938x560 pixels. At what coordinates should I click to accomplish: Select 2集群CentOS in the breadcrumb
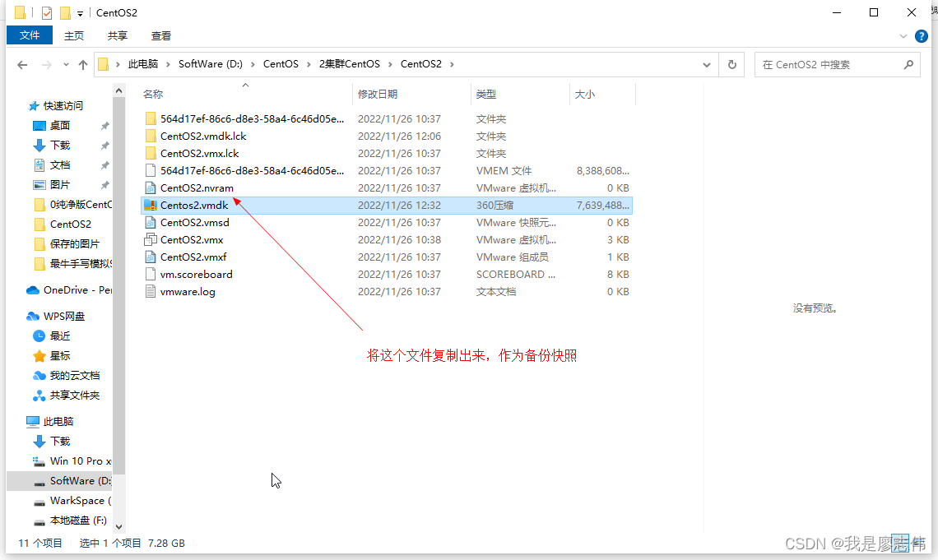[x=350, y=64]
